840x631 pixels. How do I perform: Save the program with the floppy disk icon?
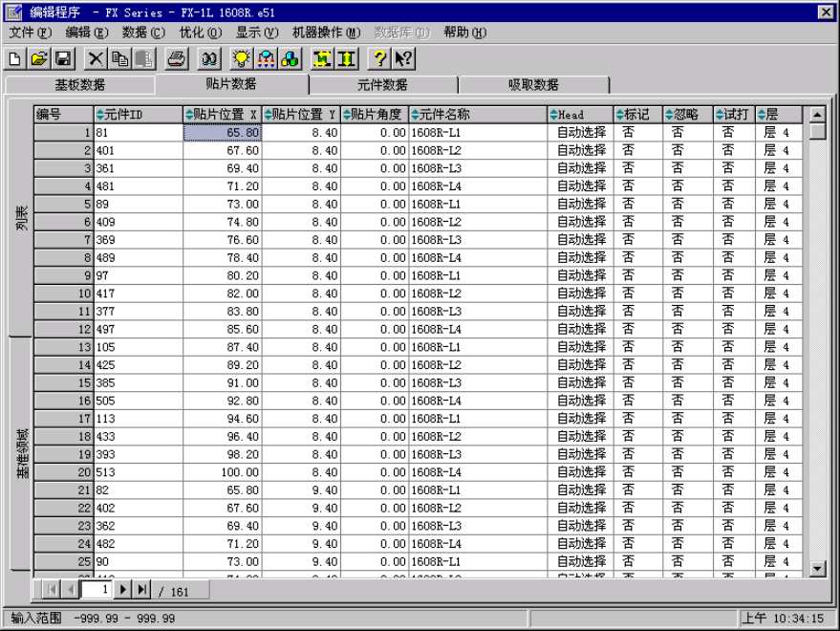click(x=62, y=59)
